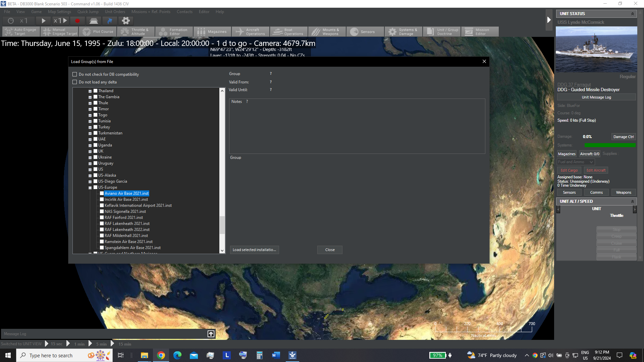This screenshot has height=362, width=644.
Task: Open File Explorer from the taskbar
Action: (x=145, y=355)
